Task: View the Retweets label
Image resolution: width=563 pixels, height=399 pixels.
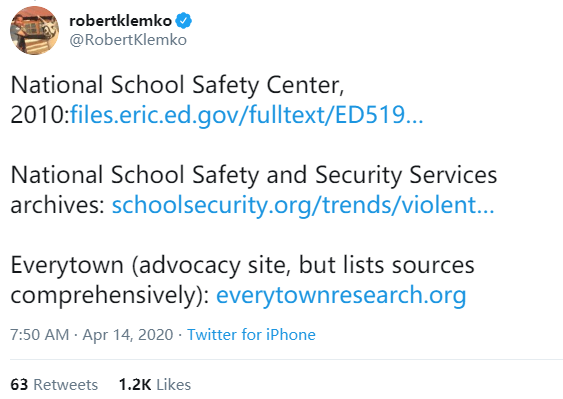Action: 66,385
